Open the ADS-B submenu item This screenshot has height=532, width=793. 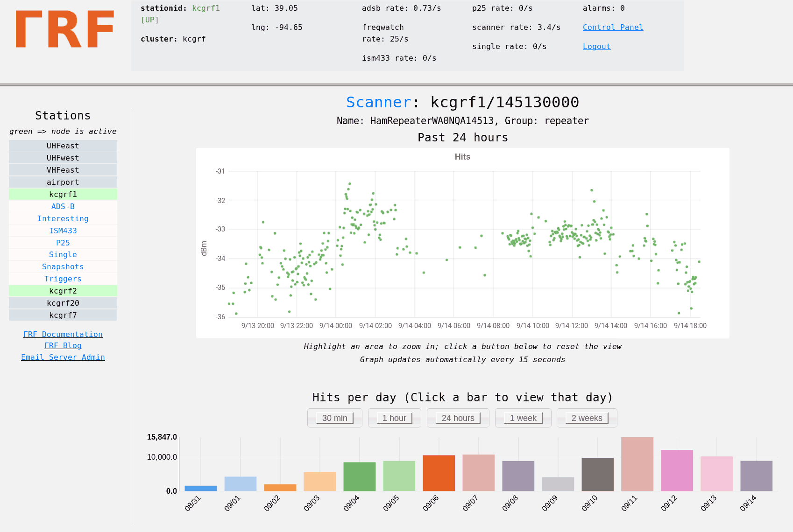[x=63, y=206]
